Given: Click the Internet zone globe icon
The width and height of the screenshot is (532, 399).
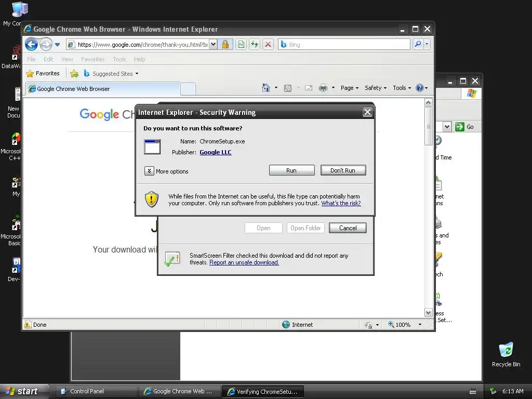Looking at the screenshot, I should pos(286,325).
